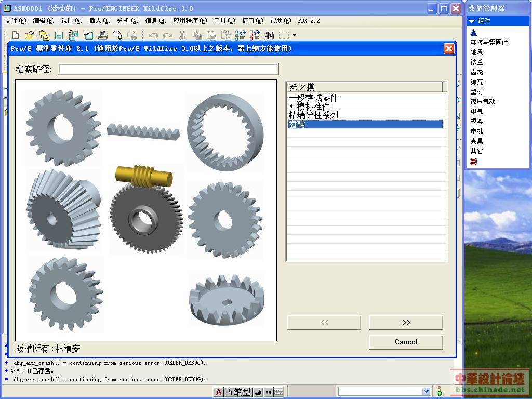Click the dashed selection-box icon
Viewport: 532px width, 399px height.
point(284,35)
